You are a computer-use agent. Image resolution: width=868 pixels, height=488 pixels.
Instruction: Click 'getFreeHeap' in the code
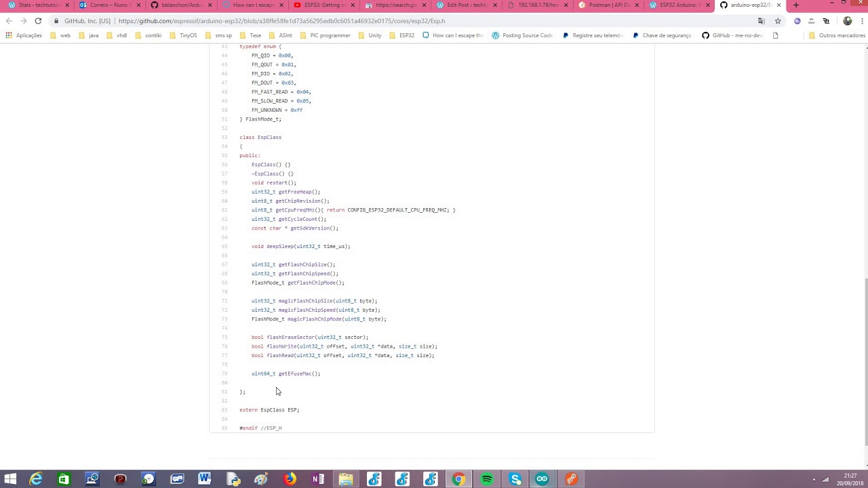[294, 192]
